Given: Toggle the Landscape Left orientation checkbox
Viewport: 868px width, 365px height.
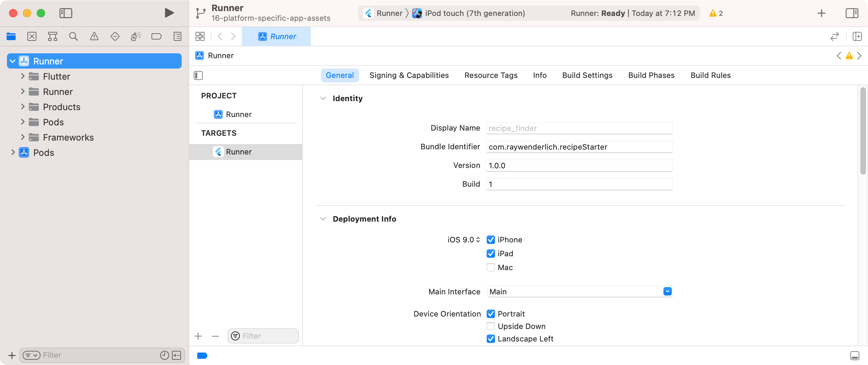Looking at the screenshot, I should coord(491,339).
